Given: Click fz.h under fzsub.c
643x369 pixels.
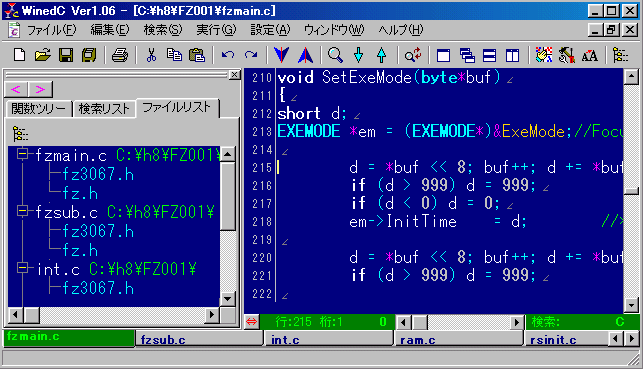Looking at the screenshot, I should tap(80, 250).
